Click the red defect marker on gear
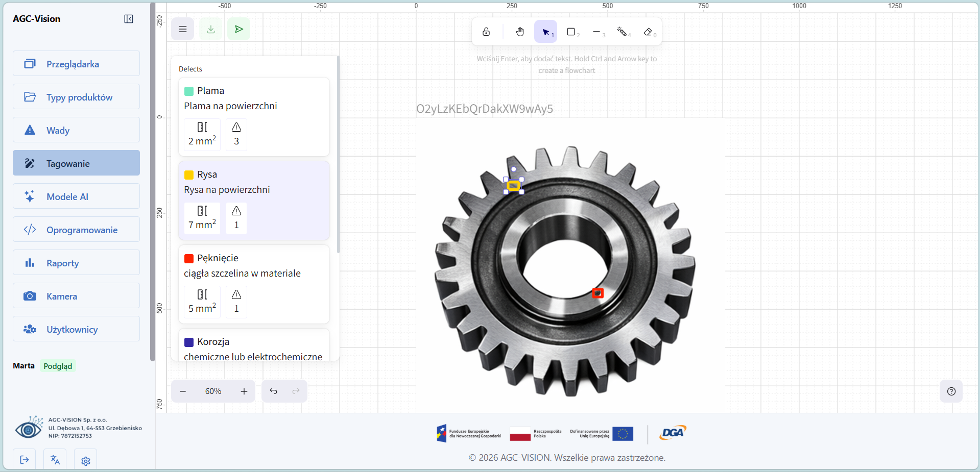This screenshot has height=472, width=980. (x=597, y=293)
